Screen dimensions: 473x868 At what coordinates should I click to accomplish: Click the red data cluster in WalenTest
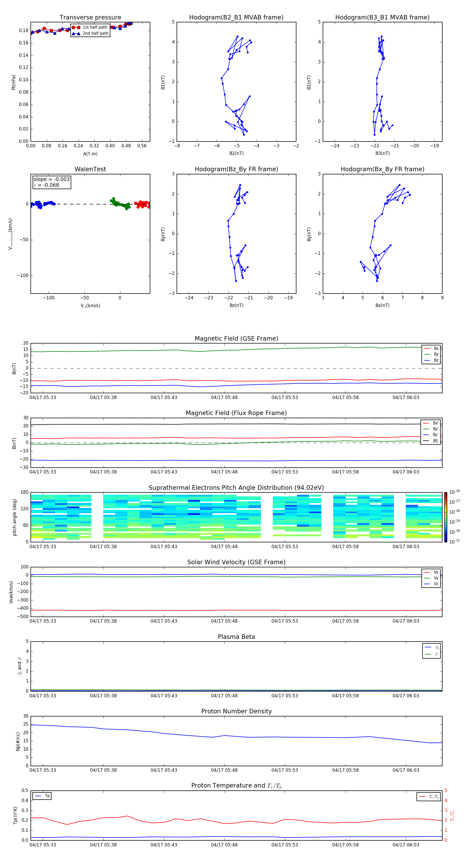click(142, 205)
